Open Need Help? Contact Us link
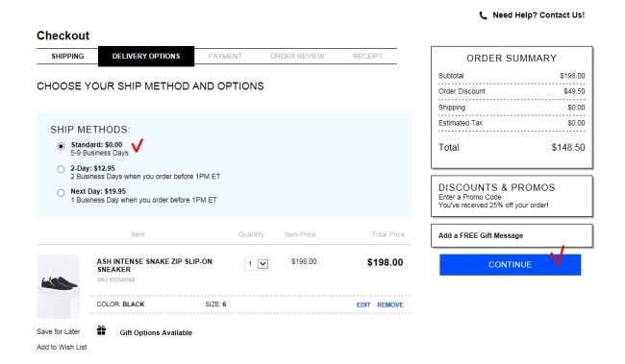 pyautogui.click(x=538, y=15)
